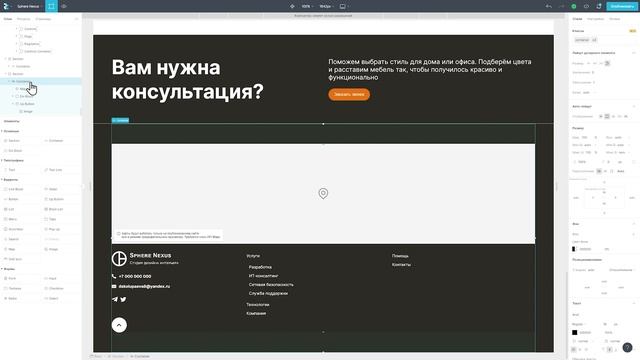Toggle the cookie notice checkbox on map
This screenshot has height=360, width=640.
point(119,233)
